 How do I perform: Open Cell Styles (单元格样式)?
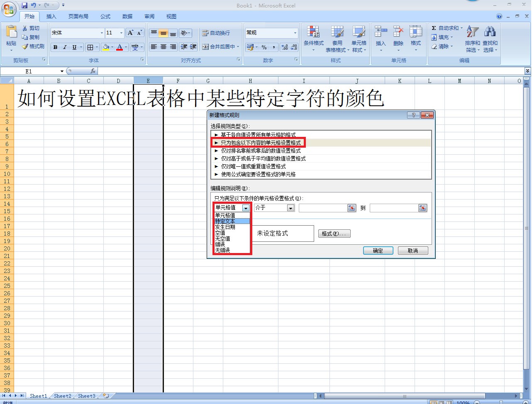(359, 39)
